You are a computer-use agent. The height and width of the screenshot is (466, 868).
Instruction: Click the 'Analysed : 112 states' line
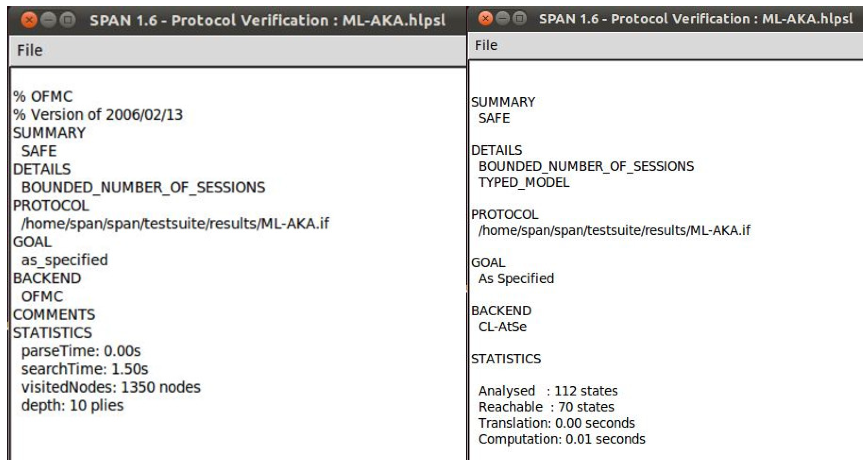pos(548,391)
